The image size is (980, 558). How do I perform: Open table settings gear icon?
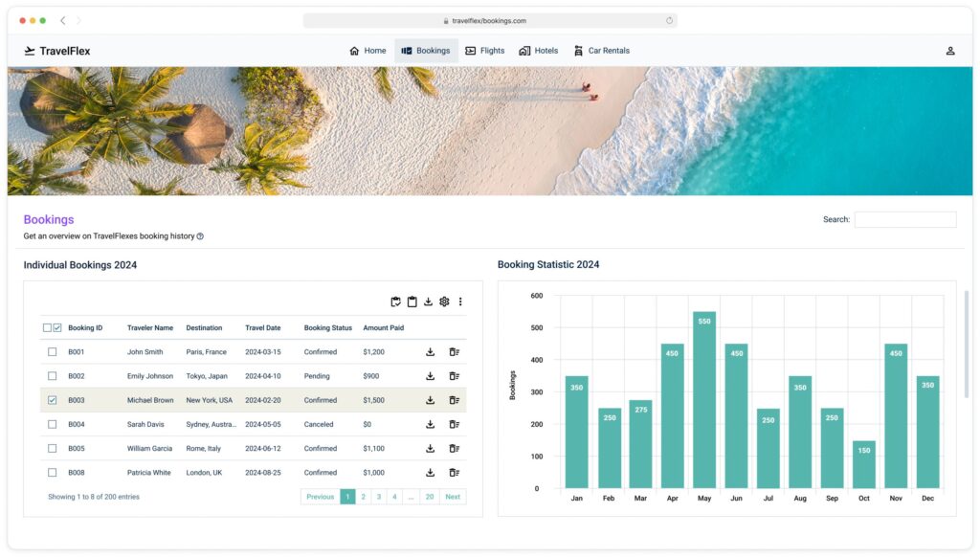click(444, 301)
